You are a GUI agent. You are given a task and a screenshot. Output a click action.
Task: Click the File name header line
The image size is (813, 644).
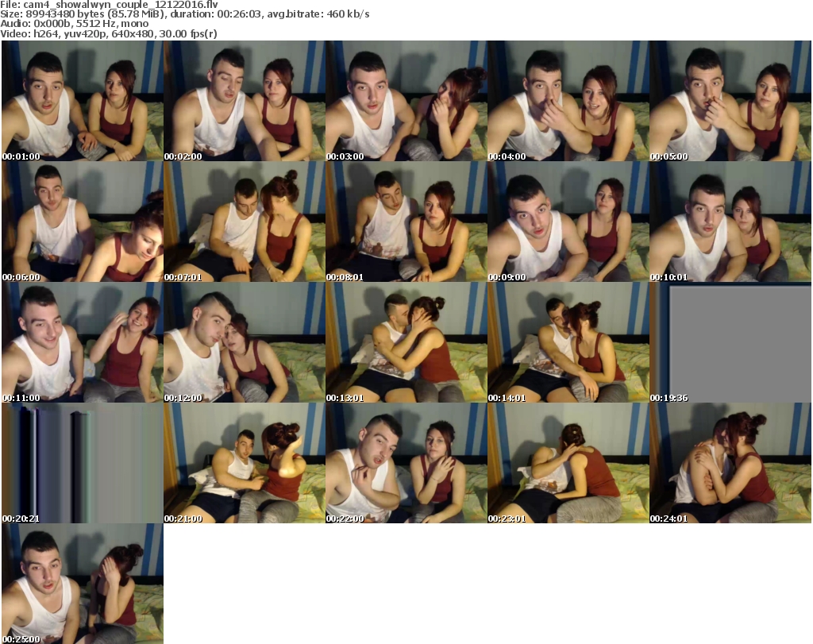click(x=109, y=5)
